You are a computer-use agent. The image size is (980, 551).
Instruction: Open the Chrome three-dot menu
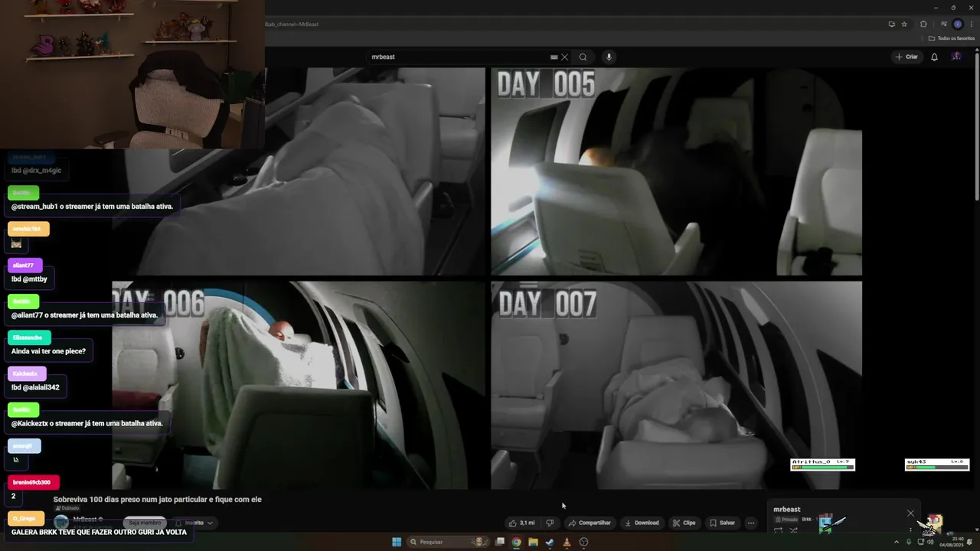coord(971,24)
